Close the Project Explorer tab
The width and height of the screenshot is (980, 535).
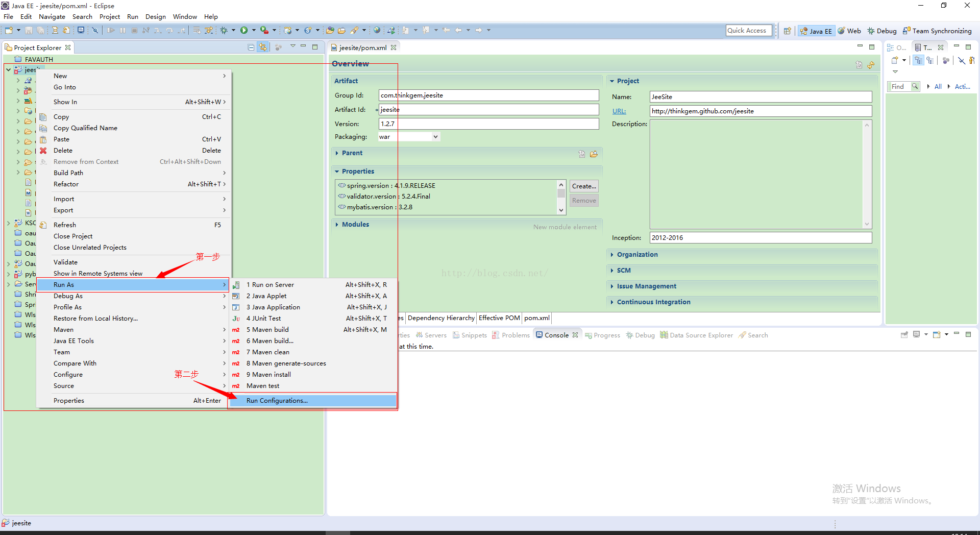pos(68,47)
